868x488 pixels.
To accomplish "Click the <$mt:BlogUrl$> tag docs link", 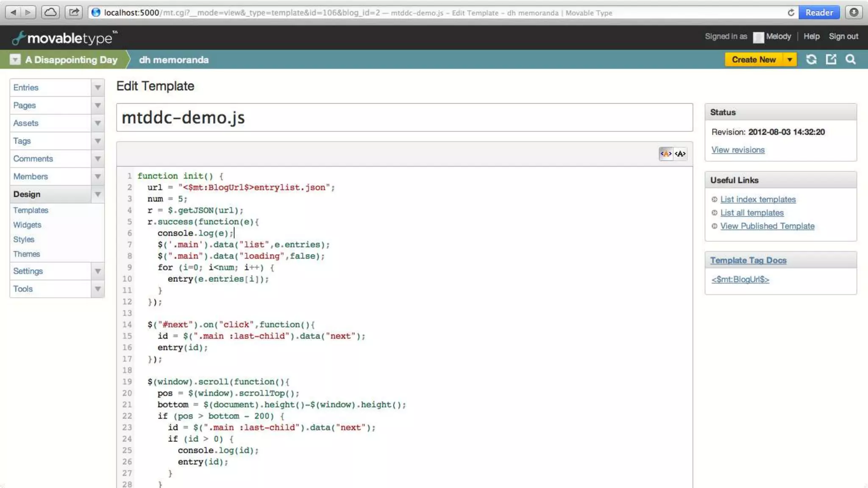I will tap(740, 279).
